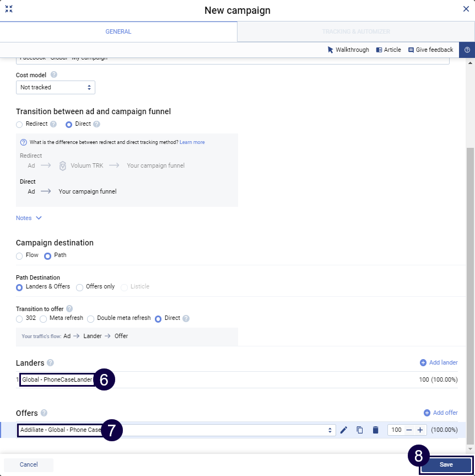
Task: Open the help icon in the top-right corner
Action: tap(467, 50)
